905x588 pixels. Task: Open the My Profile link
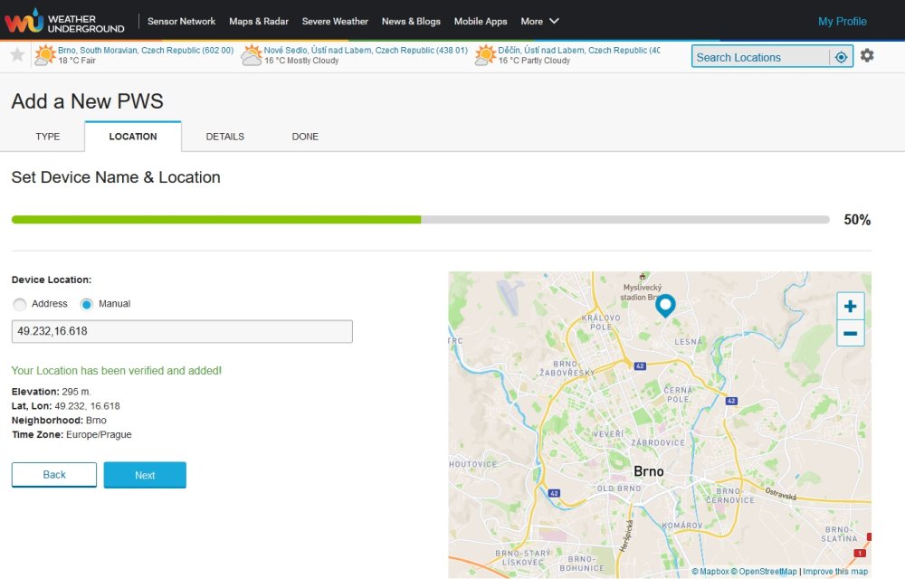pos(842,21)
